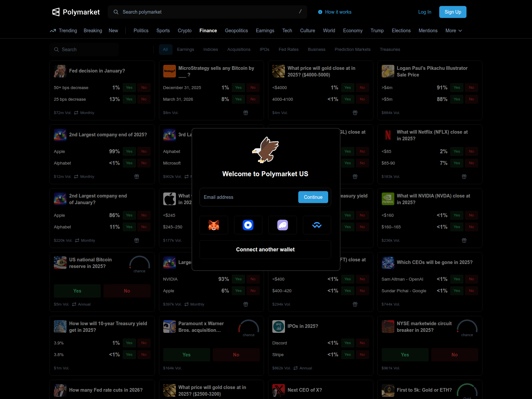Click No for Netflix <$85
532x399 pixels.
point(471,152)
